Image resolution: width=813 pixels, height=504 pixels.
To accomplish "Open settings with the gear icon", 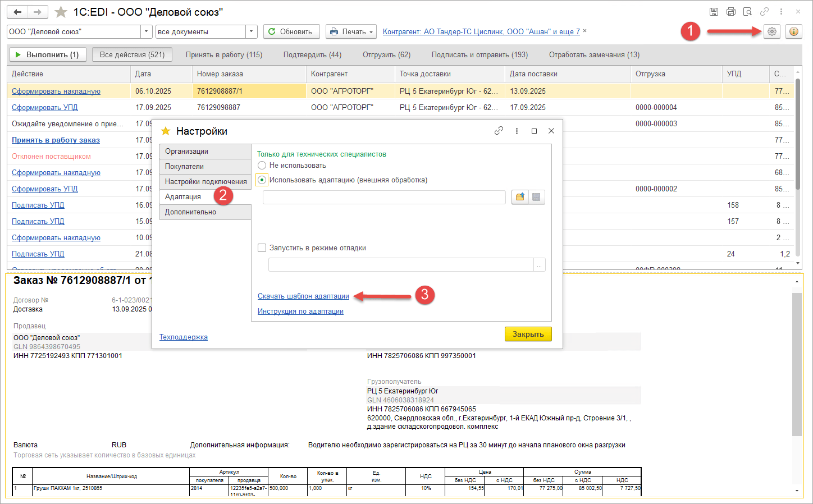I will tap(772, 32).
